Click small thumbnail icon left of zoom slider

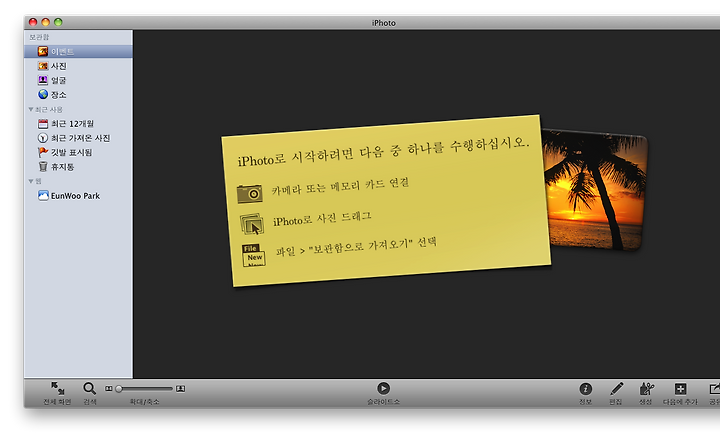[109, 389]
